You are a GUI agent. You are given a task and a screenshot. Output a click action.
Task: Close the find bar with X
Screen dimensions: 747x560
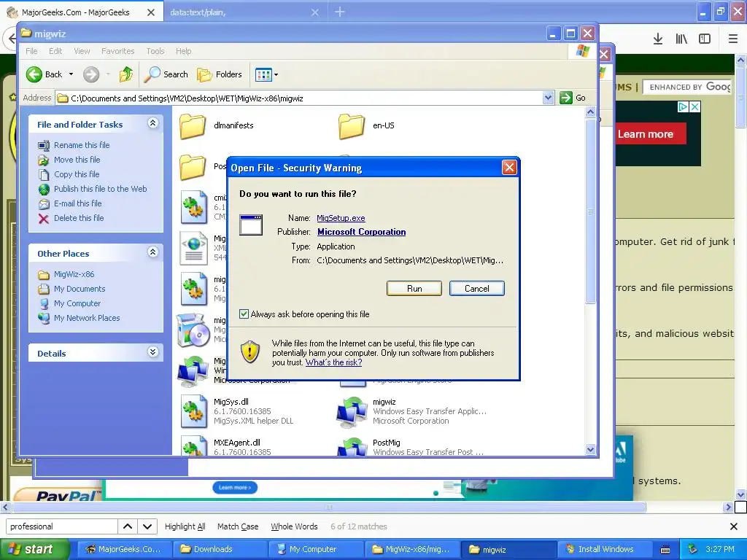pyautogui.click(x=734, y=526)
